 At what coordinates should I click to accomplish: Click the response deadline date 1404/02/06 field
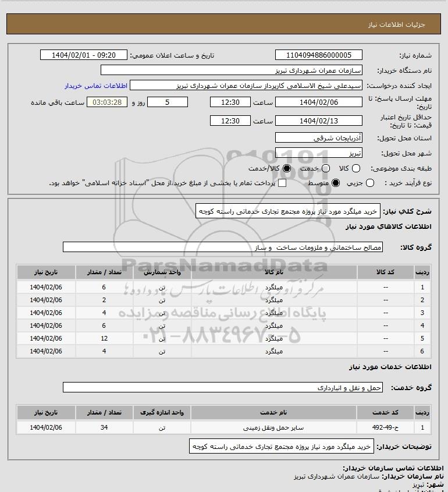[x=318, y=102]
